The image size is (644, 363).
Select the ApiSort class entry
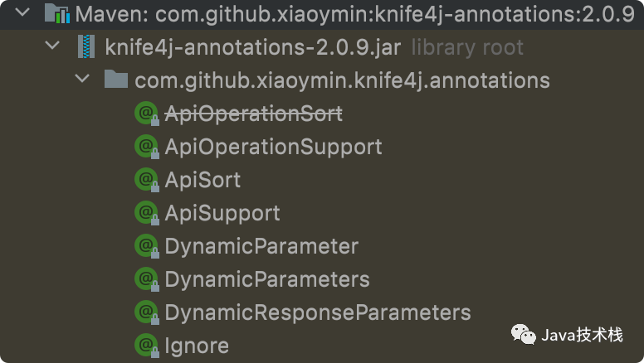(202, 180)
